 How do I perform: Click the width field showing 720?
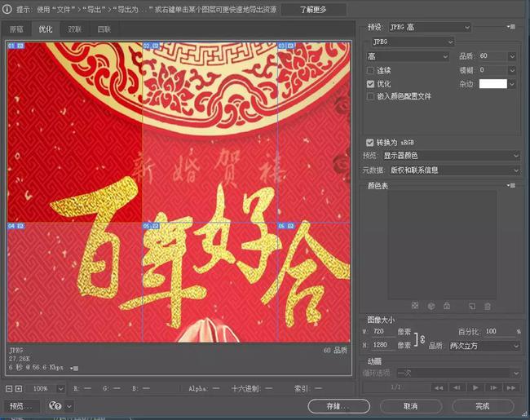(383, 331)
